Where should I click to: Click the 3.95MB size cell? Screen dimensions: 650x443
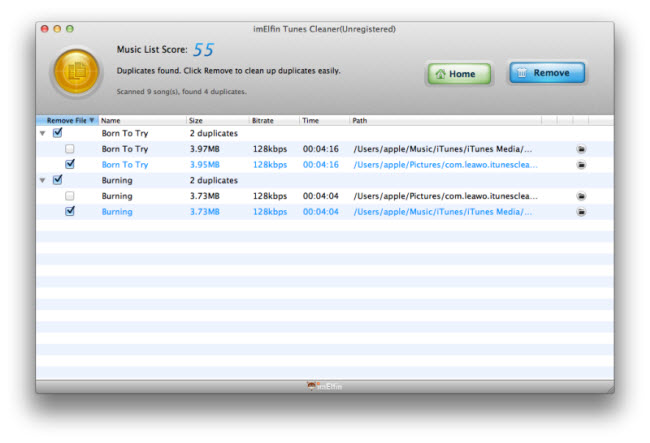click(205, 165)
